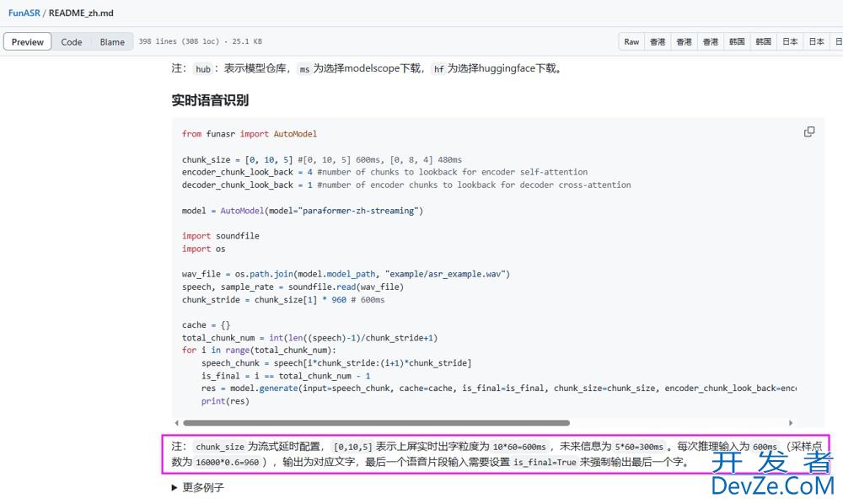843x504 pixels.
Task: Click inline code '[0,10,5]' in the bottom note
Action: point(352,447)
